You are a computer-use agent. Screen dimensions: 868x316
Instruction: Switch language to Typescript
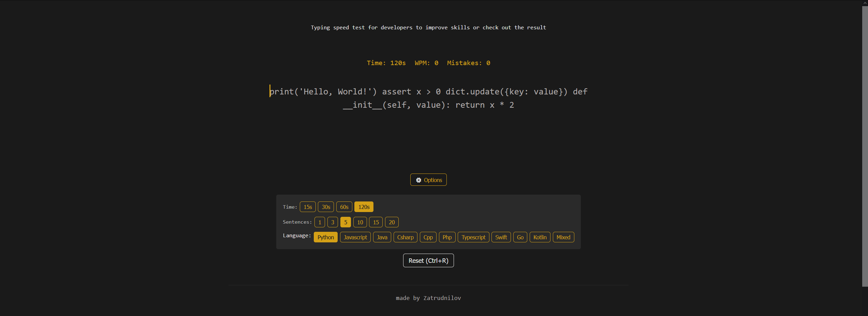pyautogui.click(x=473, y=237)
